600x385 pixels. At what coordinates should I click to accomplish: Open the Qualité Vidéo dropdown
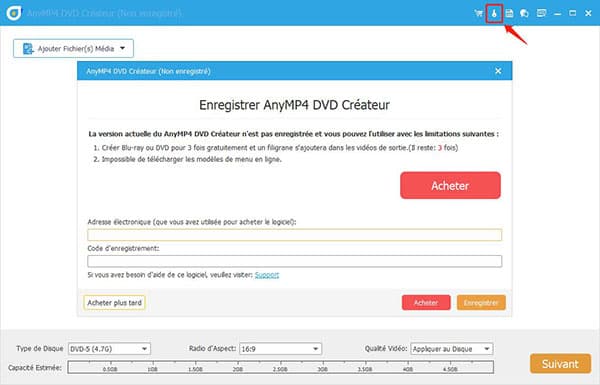[452, 349]
